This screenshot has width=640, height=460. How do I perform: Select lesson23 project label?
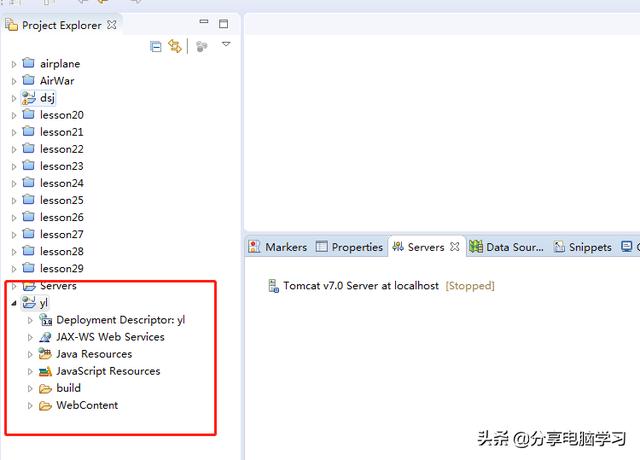(62, 166)
